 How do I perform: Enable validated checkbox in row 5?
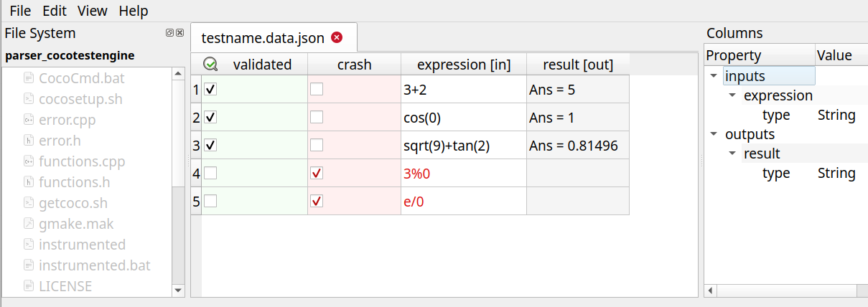click(x=210, y=202)
